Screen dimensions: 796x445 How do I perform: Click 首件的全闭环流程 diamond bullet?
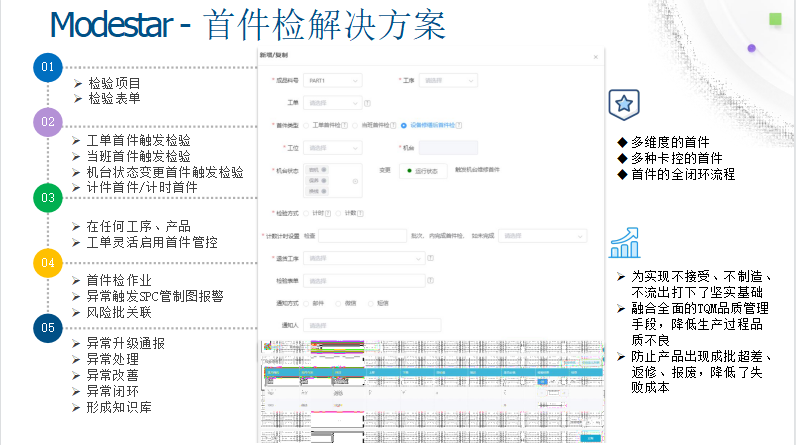coord(683,175)
